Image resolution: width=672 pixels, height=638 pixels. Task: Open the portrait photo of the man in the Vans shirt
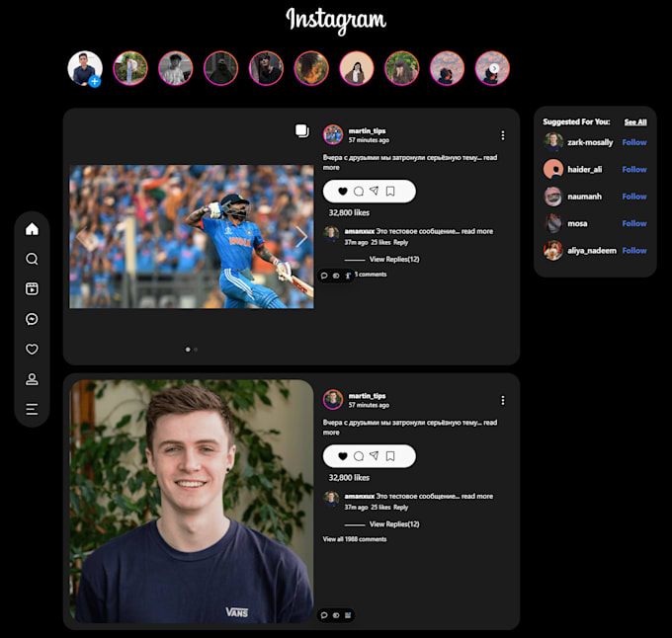click(192, 501)
